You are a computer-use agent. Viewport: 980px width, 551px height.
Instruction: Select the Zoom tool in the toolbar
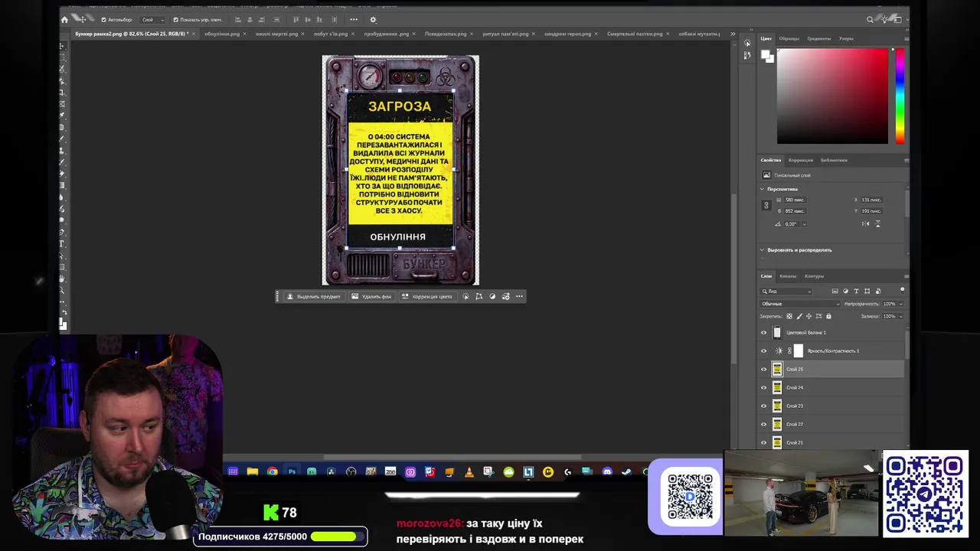(x=62, y=290)
